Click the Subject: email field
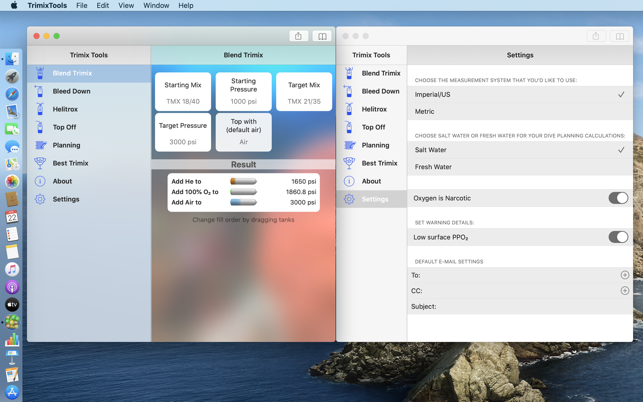This screenshot has height=402, width=643. point(520,306)
